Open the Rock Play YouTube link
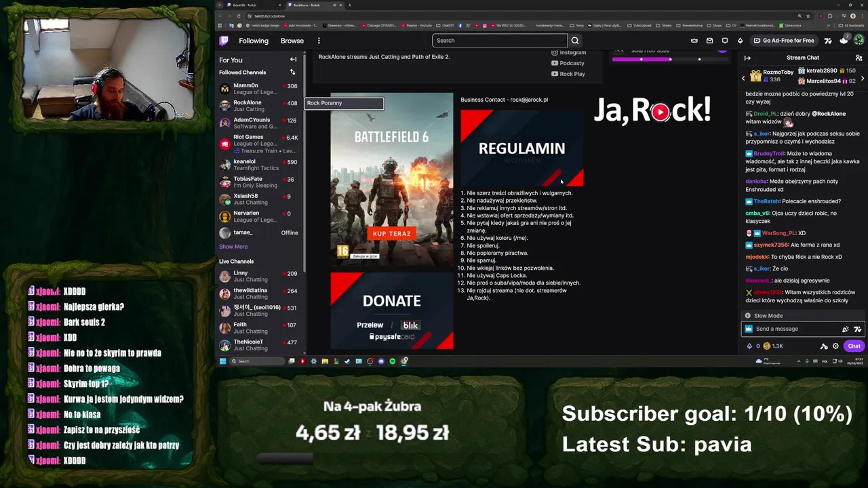The width and height of the screenshot is (868, 488). tap(568, 74)
